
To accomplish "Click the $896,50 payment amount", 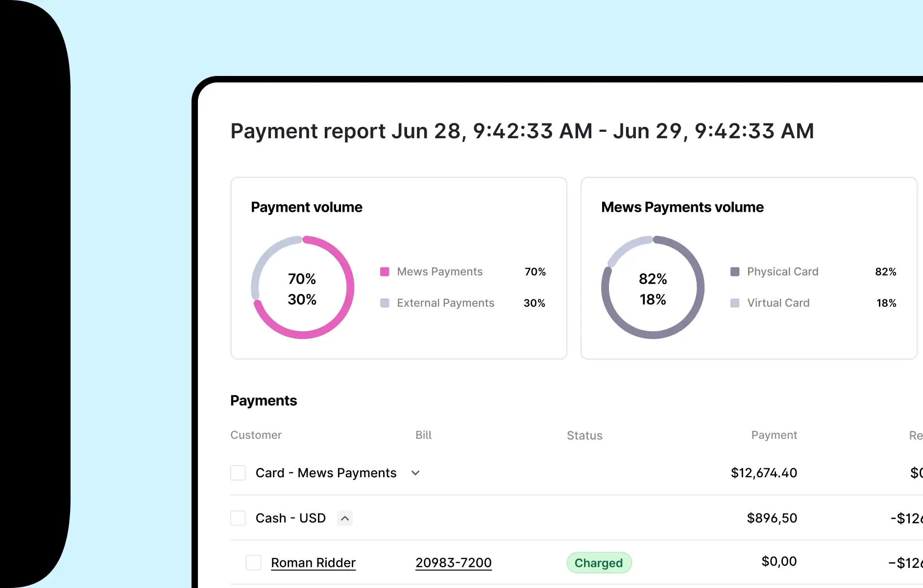I will (x=772, y=518).
